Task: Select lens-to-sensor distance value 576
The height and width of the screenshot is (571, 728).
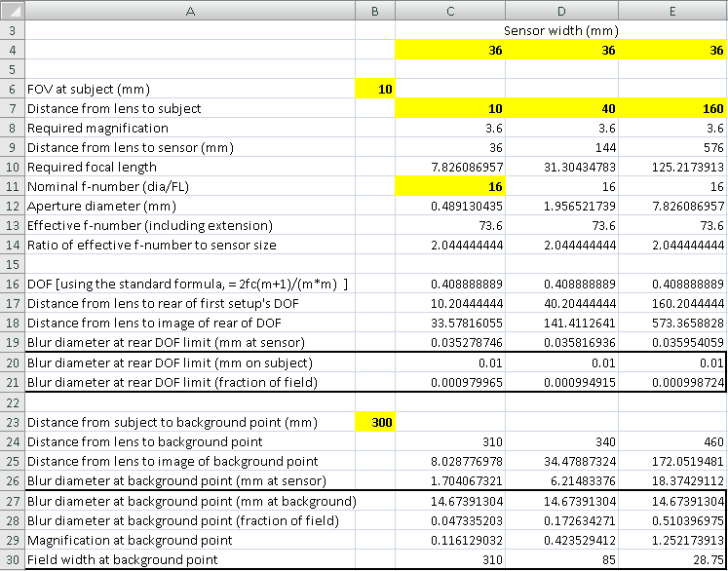Action: [672, 147]
